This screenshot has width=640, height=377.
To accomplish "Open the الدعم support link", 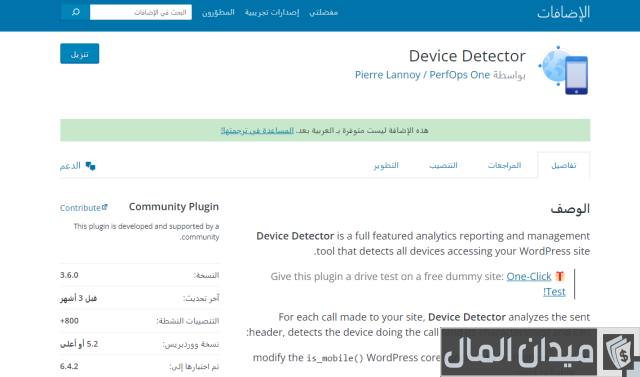I will [x=71, y=166].
